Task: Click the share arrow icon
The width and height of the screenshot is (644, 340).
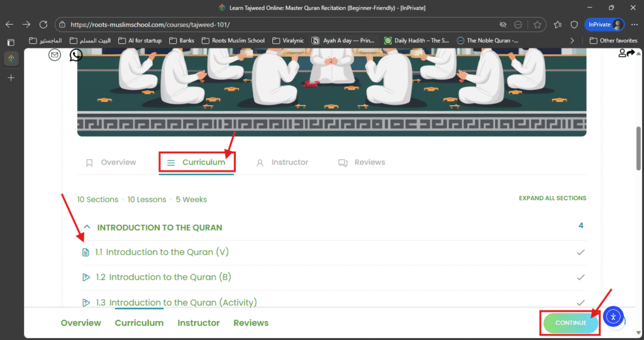Action: coord(631,54)
